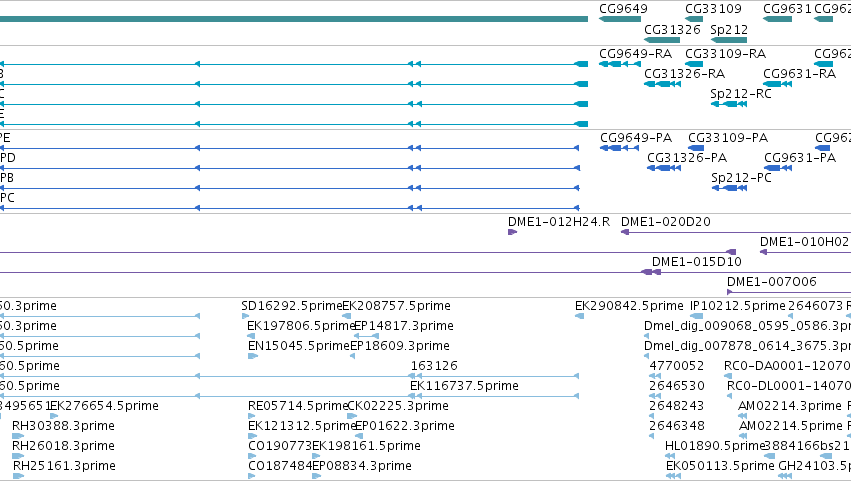
Task: Select the PD protein row label
Action: [x=8, y=158]
